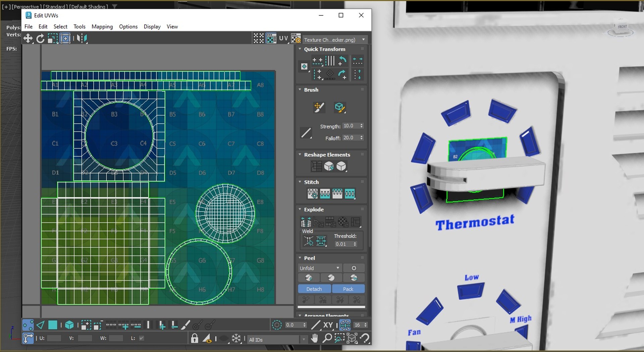Click the Pack button
This screenshot has width=644, height=352.
[348, 289]
